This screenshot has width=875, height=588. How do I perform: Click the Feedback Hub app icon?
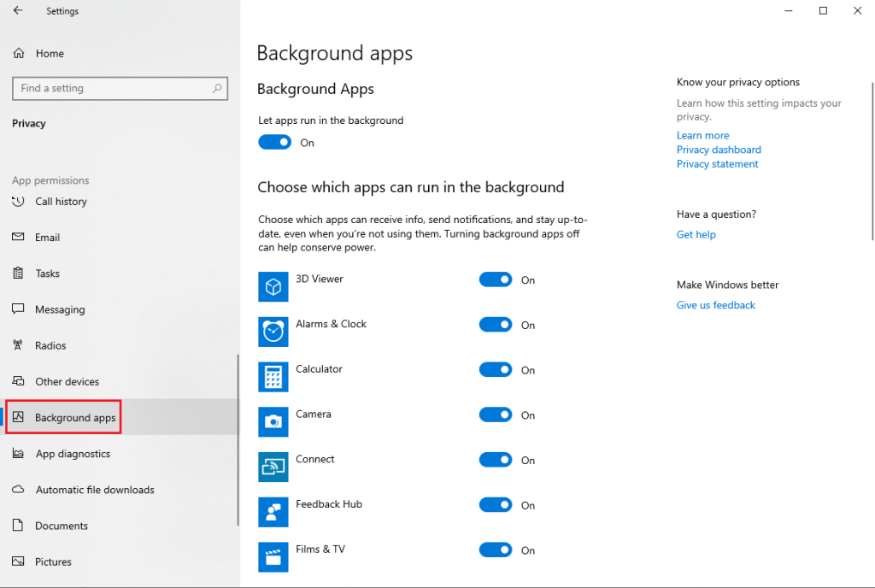(273, 512)
